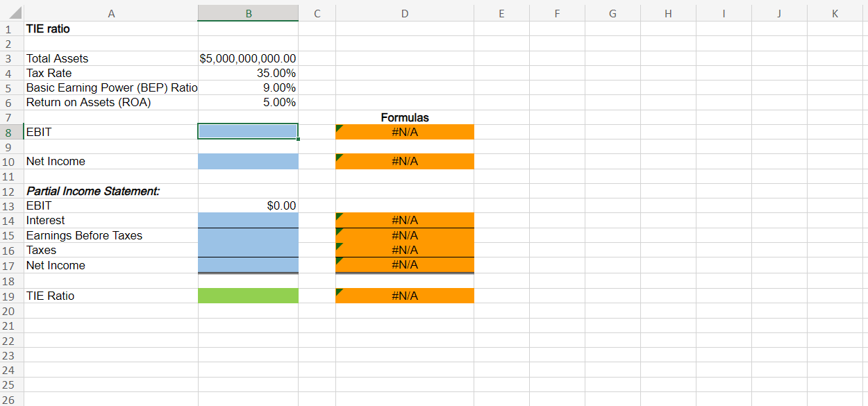Click the green TIE Ratio input cell
Image resolution: width=868 pixels, height=406 pixels.
[248, 296]
